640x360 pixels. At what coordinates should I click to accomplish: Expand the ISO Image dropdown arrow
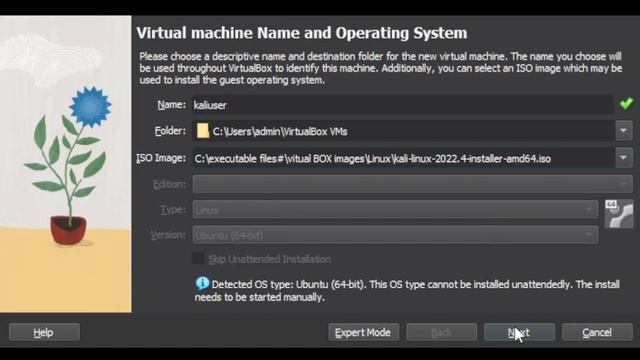[x=624, y=158]
